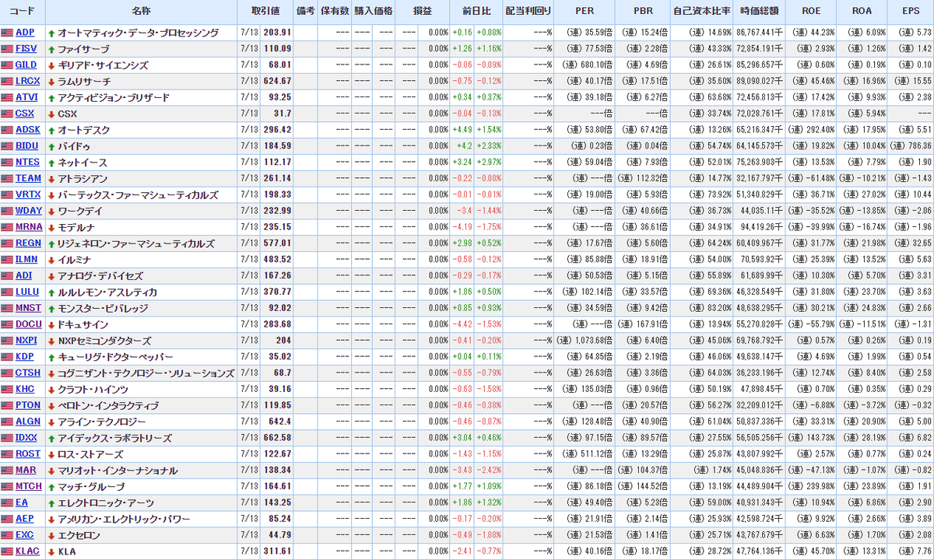Open the ADP ticker link
The height and width of the screenshot is (560, 934).
click(25, 33)
